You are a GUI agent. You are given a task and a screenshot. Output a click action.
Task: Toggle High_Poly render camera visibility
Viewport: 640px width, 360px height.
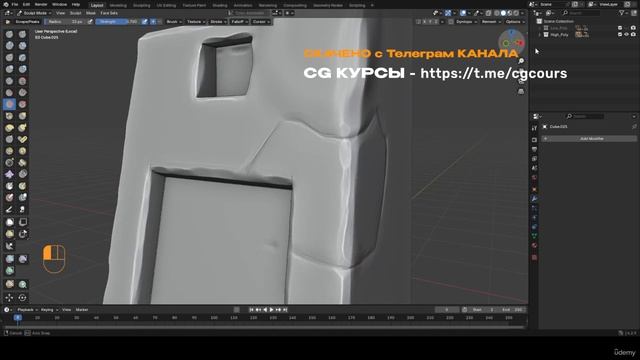(633, 35)
